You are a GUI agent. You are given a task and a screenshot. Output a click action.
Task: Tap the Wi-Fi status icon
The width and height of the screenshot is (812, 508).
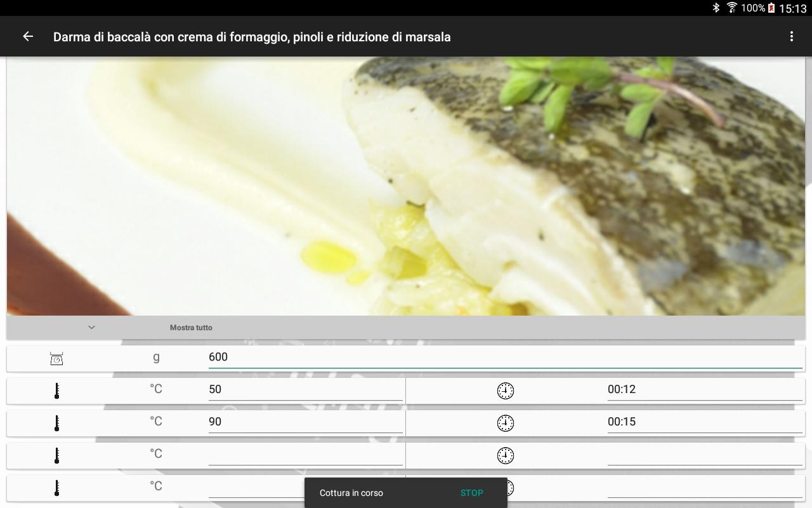pyautogui.click(x=731, y=8)
